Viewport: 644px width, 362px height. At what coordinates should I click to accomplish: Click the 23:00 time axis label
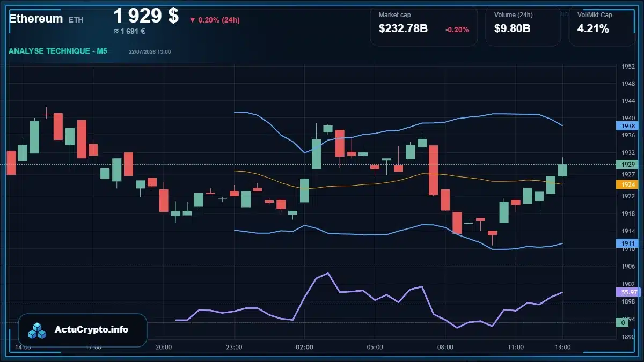coord(234,347)
